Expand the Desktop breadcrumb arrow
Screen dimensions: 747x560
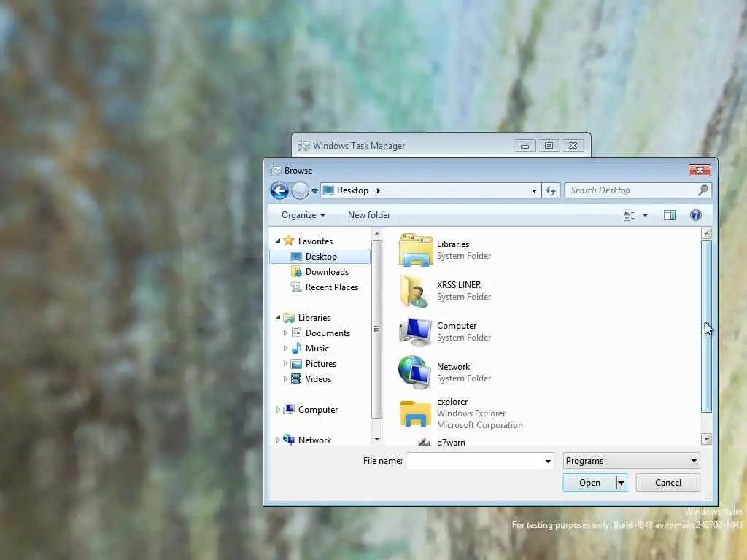[x=379, y=190]
